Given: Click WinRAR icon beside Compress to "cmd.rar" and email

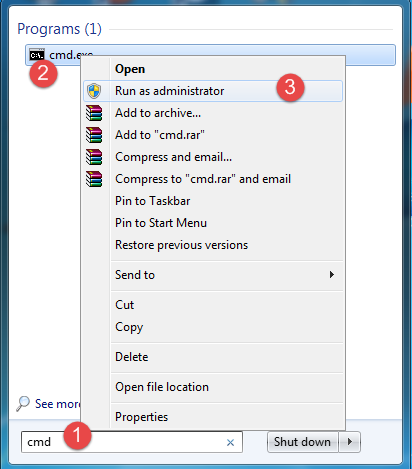Looking at the screenshot, I should click(94, 179).
